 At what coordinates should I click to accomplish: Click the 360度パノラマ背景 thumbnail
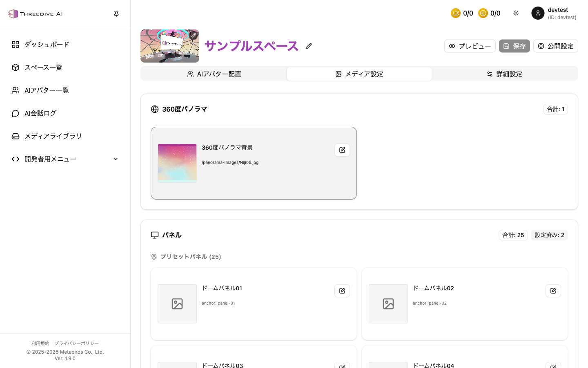pyautogui.click(x=177, y=163)
